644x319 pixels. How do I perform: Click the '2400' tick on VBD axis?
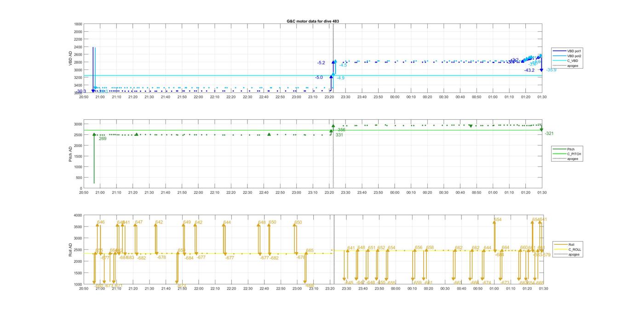pyautogui.click(x=78, y=47)
